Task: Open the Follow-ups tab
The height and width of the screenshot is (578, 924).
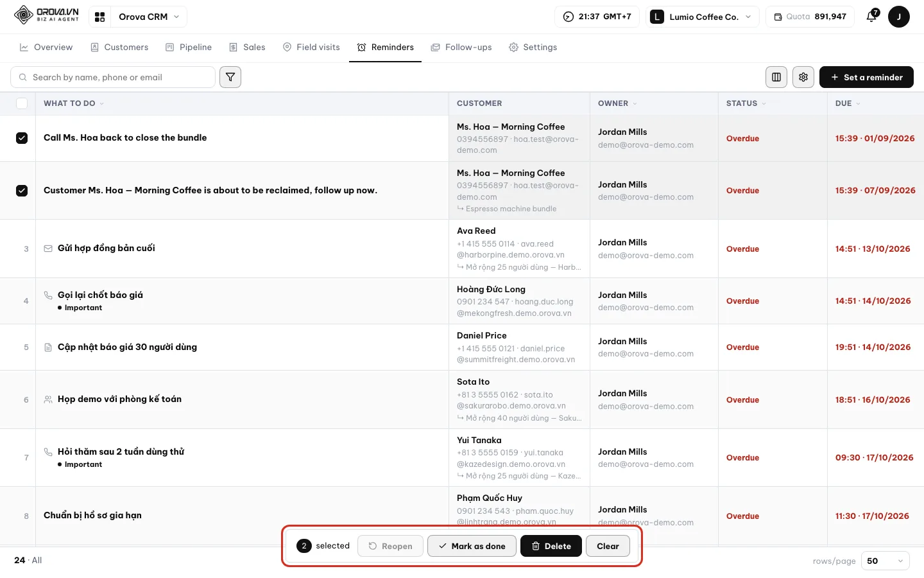Action: [461, 48]
